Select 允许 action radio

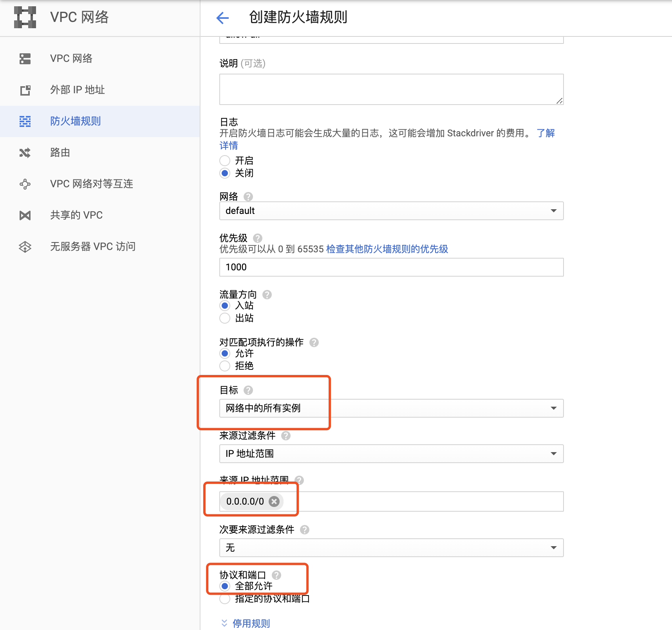pos(225,353)
